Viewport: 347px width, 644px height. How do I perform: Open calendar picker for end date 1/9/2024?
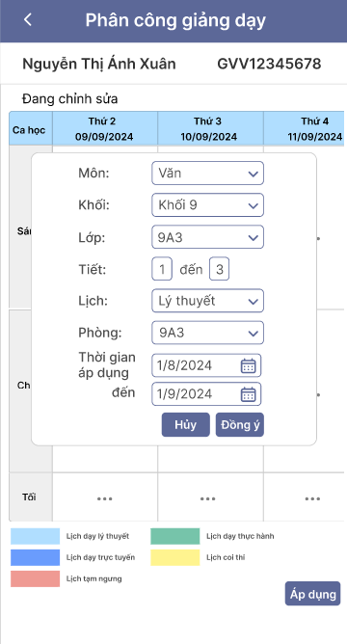pos(248,394)
